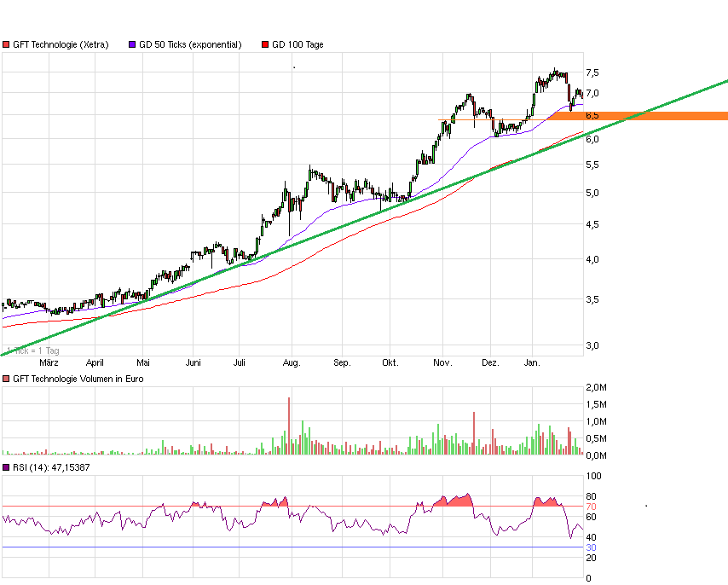Image resolution: width=728 pixels, height=585 pixels.
Task: Click the RSI value 47,15387 text
Action: [x=72, y=467]
